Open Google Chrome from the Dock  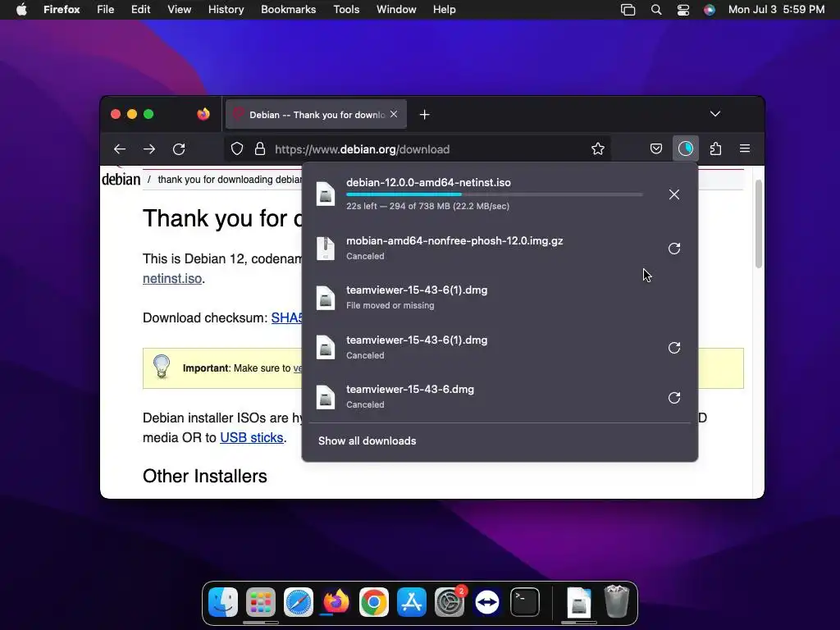tap(374, 602)
